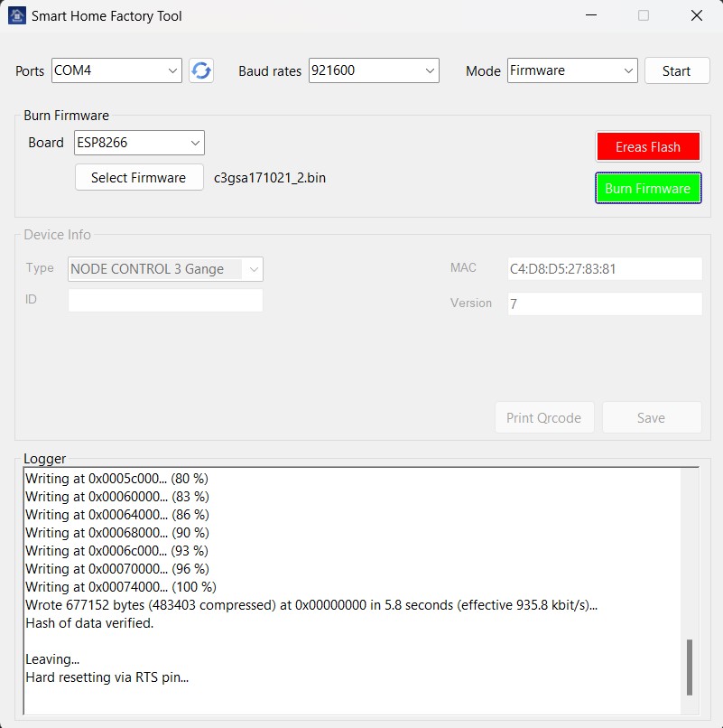Open the Mode Firmware dropdown
Viewport: 723px width, 728px height.
pos(572,70)
